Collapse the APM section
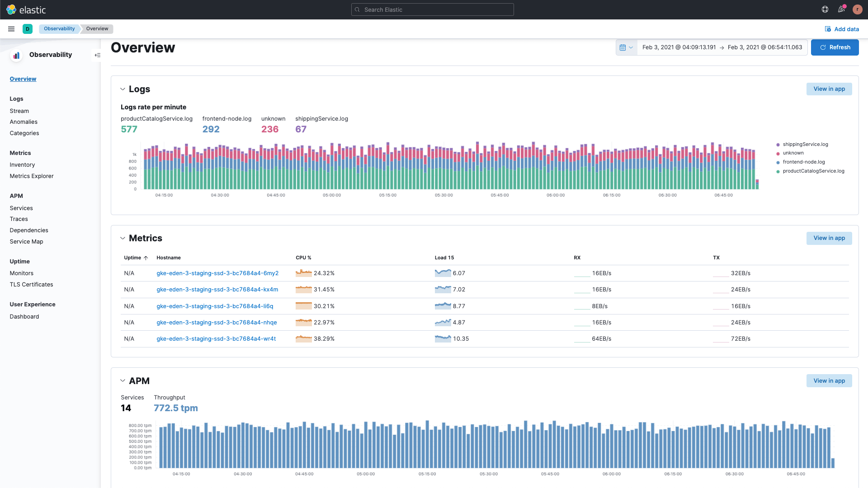This screenshot has height=488, width=868. (x=123, y=381)
